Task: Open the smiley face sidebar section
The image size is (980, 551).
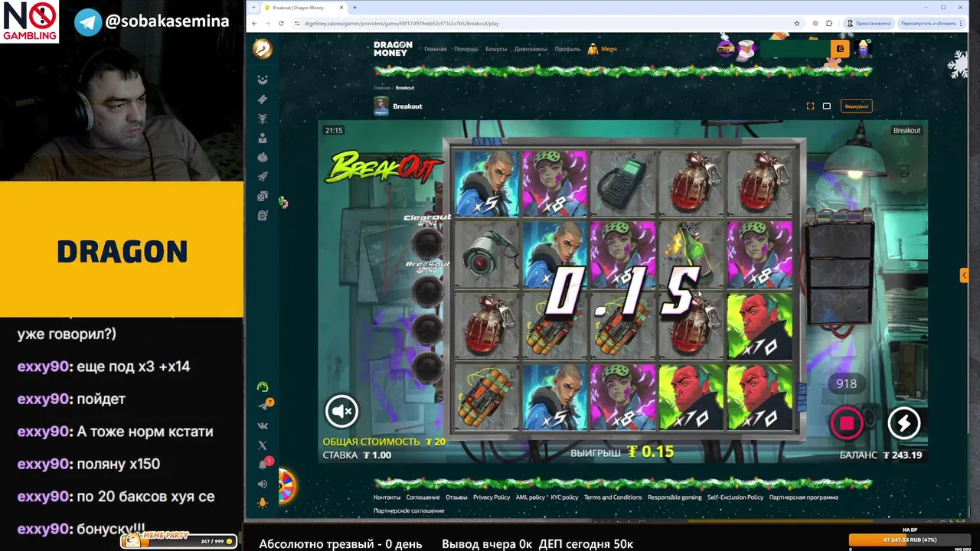Action: coord(263,80)
